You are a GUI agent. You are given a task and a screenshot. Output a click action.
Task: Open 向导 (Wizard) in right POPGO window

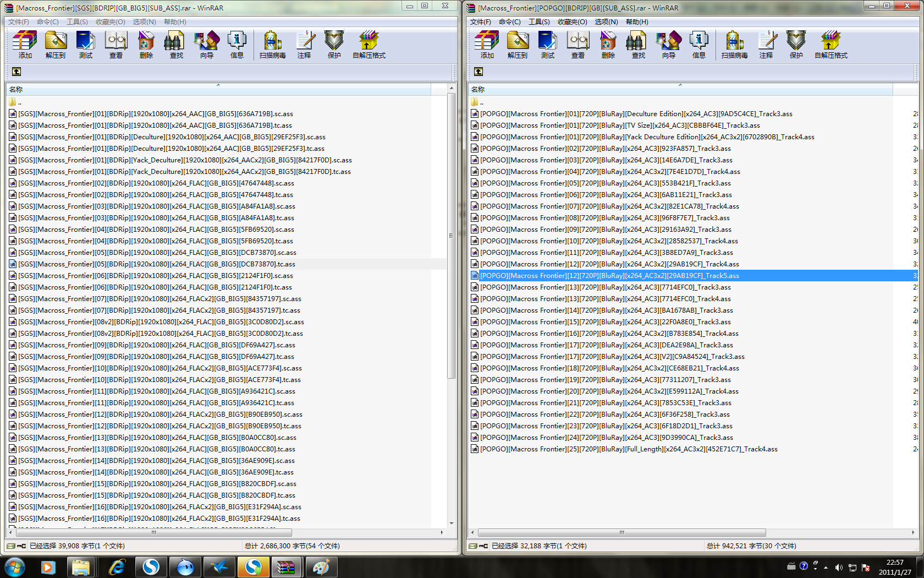click(x=668, y=45)
